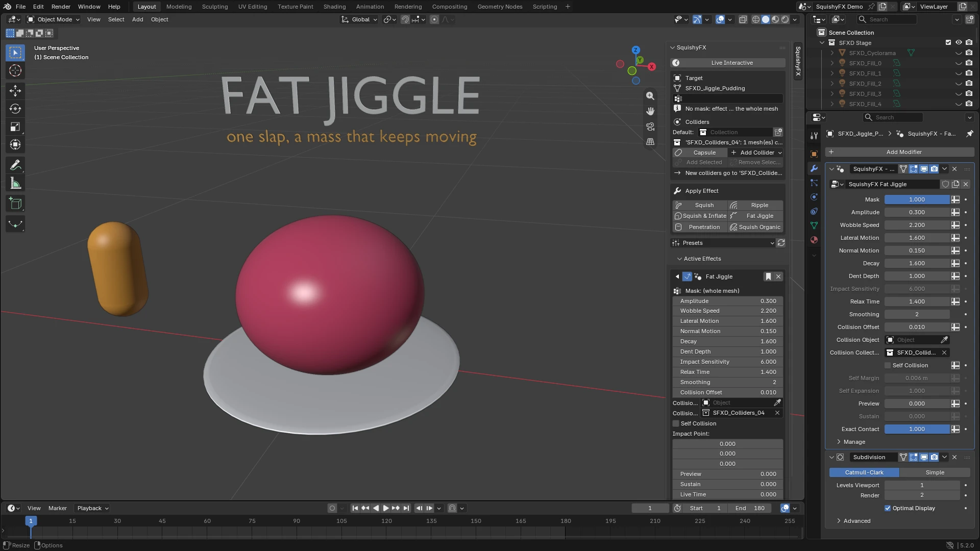Open the Add Collider dropdown
980x551 pixels.
[756, 153]
